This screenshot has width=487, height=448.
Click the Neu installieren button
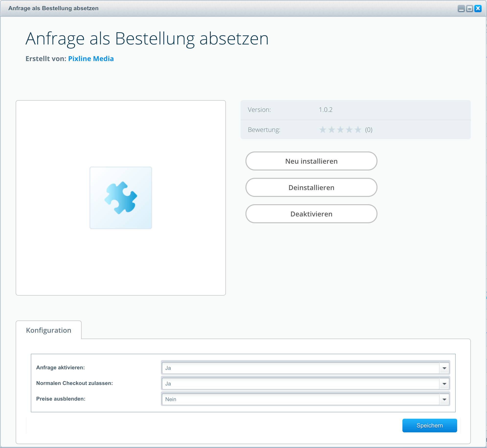pyautogui.click(x=311, y=161)
